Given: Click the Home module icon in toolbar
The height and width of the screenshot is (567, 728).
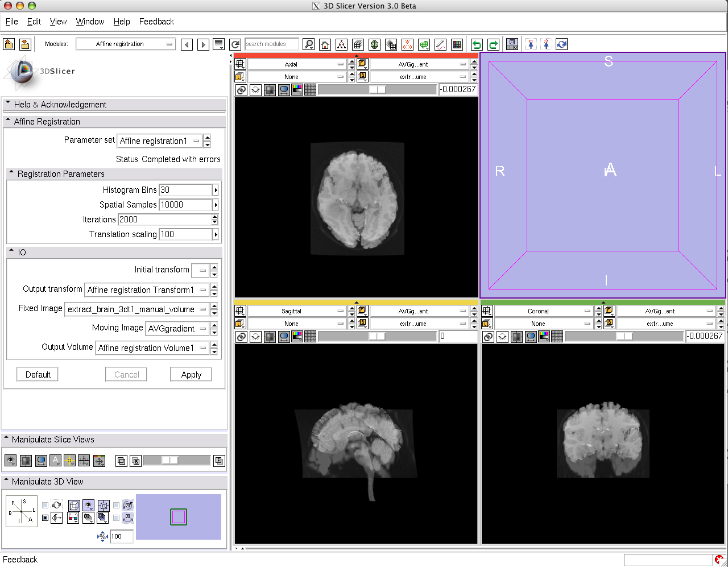Looking at the screenshot, I should (x=325, y=44).
